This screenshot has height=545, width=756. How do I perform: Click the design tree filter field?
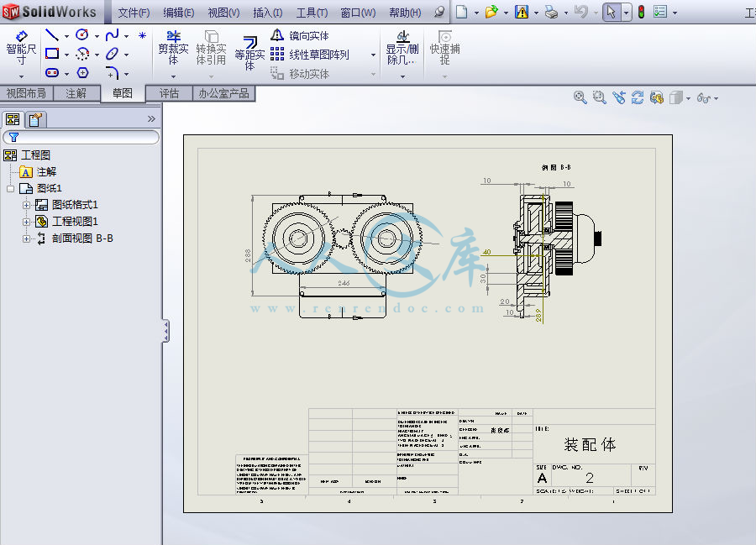click(x=81, y=138)
